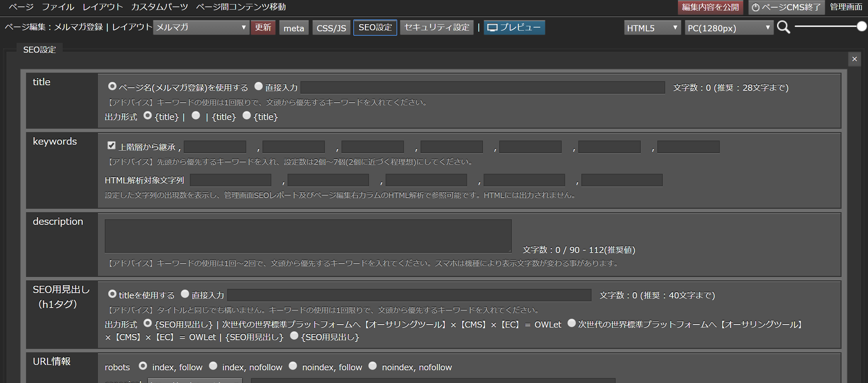
Task: Choose h1 format '{SEO用見出し} | 次世代…'
Action: click(148, 323)
